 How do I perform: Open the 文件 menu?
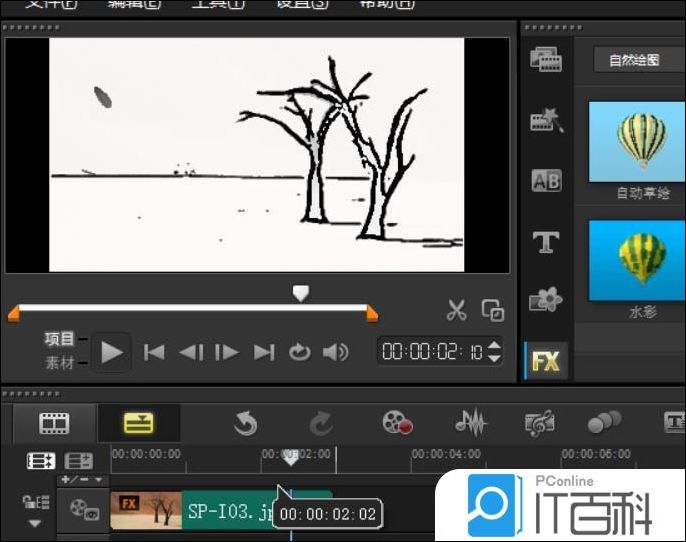51,3
